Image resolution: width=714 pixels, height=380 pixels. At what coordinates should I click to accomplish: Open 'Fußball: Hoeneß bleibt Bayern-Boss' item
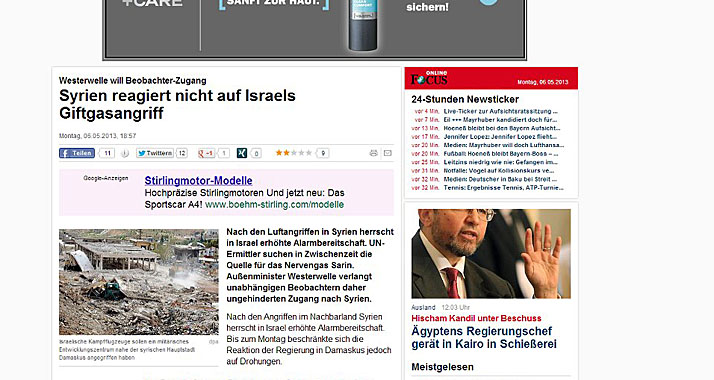tap(501, 154)
